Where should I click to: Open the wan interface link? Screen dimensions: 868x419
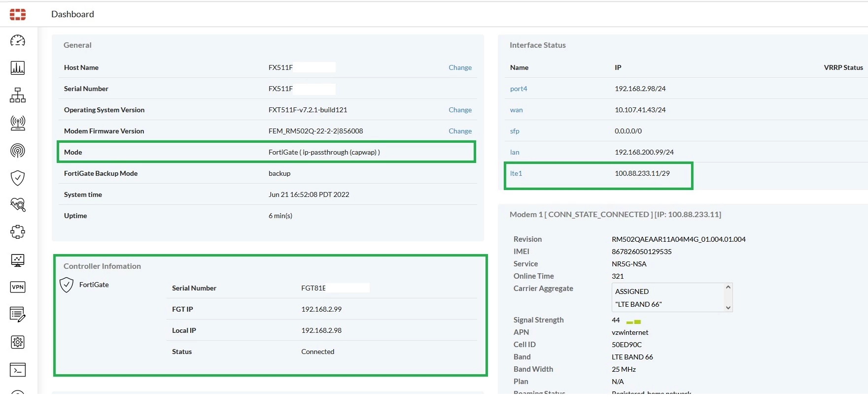516,110
